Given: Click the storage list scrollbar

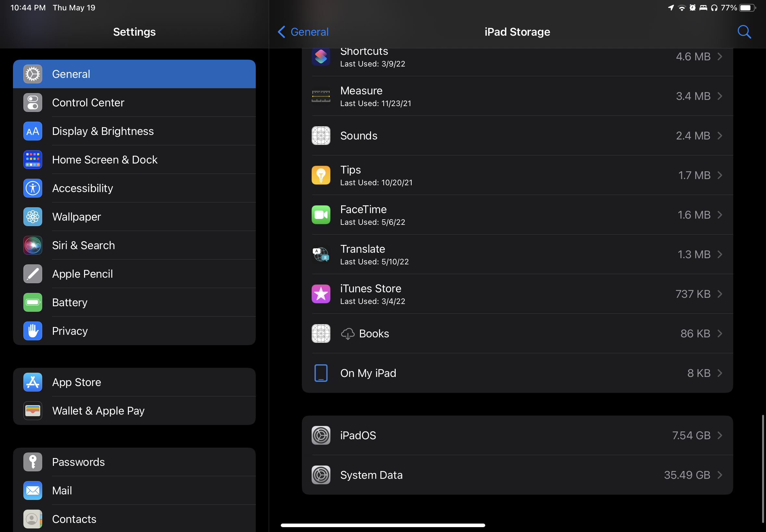Looking at the screenshot, I should pyautogui.click(x=763, y=468).
